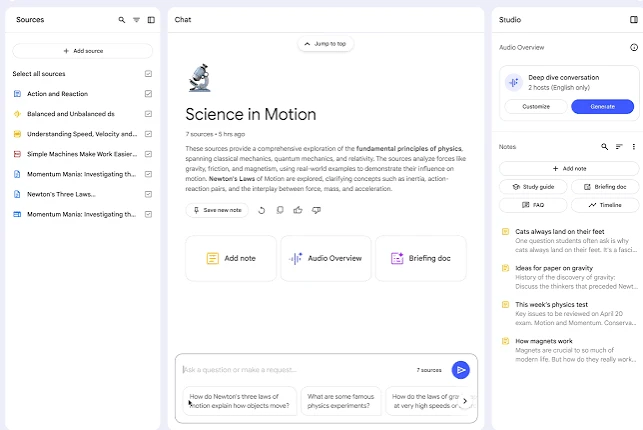The width and height of the screenshot is (643, 430).
Task: Click Audio Overview card in chat
Action: coord(326,258)
